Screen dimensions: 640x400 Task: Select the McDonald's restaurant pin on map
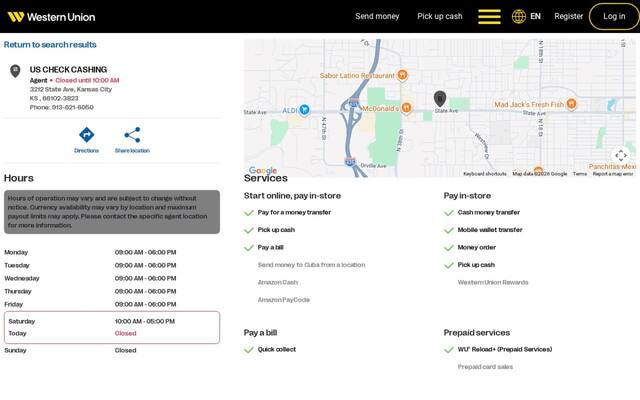tap(406, 108)
